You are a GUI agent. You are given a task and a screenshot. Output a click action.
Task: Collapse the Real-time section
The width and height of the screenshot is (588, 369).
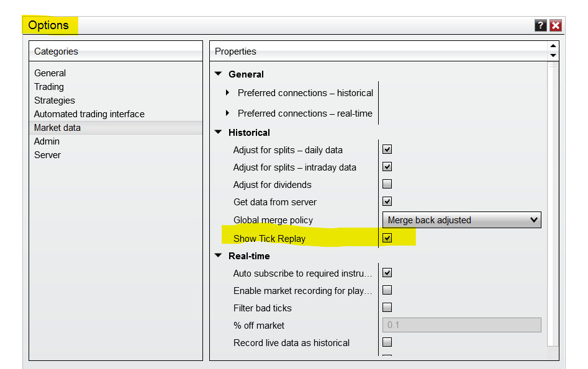218,256
